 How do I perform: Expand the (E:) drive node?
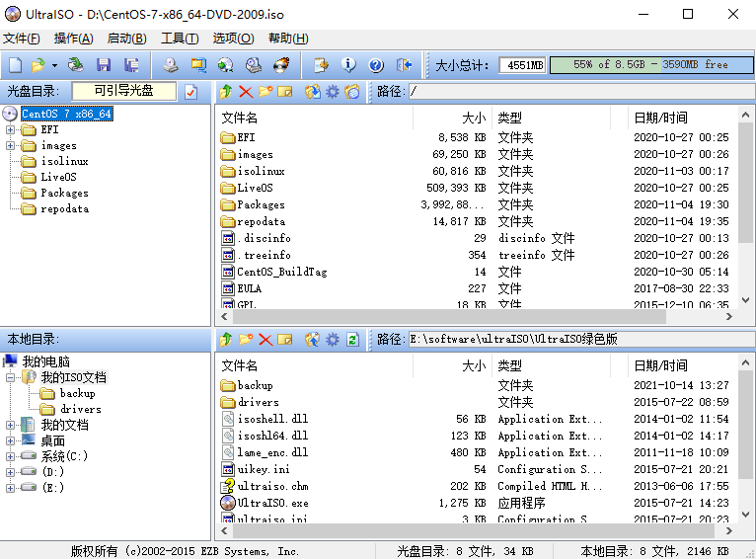tap(10, 488)
